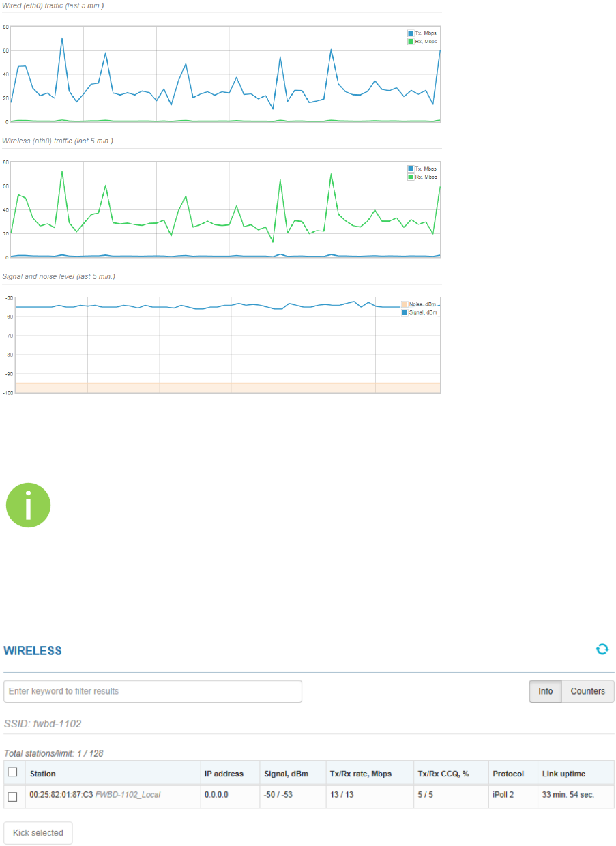Switch to the Info tab
Image resolution: width=616 pixels, height=846 pixels.
tap(546, 691)
